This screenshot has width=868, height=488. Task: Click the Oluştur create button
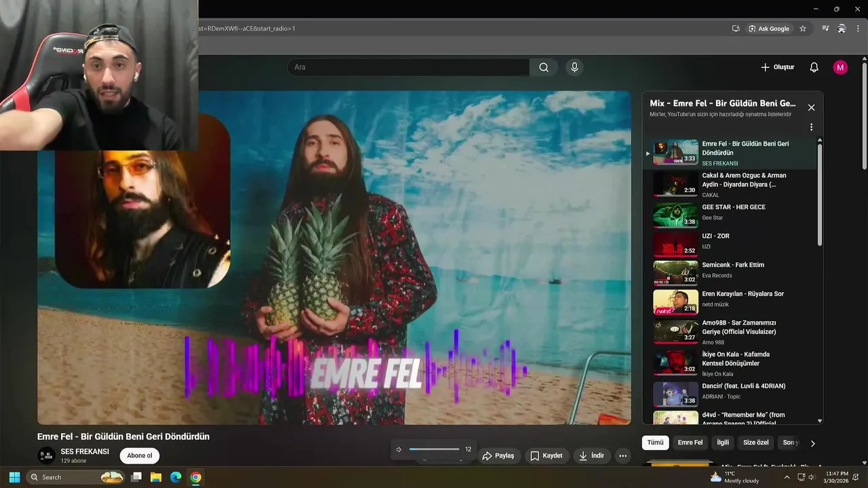(777, 67)
